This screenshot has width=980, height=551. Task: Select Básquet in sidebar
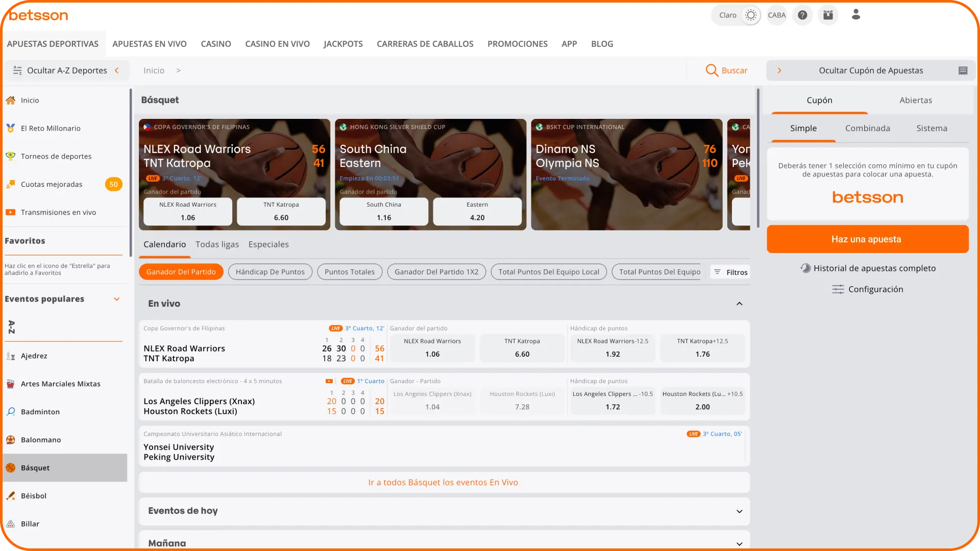point(65,468)
